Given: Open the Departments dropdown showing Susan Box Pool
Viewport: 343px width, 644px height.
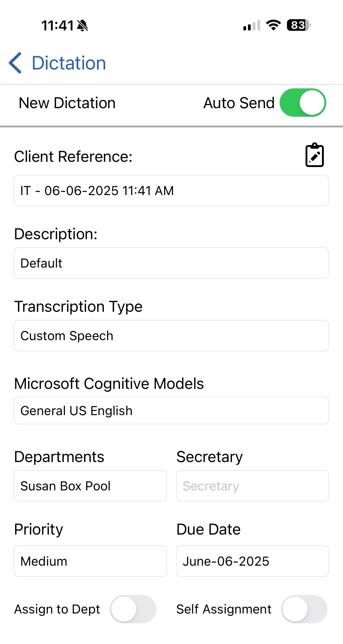Looking at the screenshot, I should click(x=90, y=486).
